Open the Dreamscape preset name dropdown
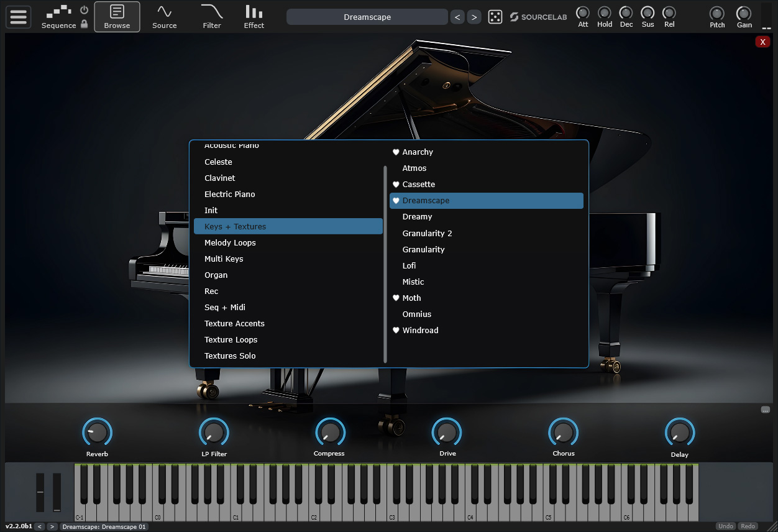The height and width of the screenshot is (532, 778). 367,17
